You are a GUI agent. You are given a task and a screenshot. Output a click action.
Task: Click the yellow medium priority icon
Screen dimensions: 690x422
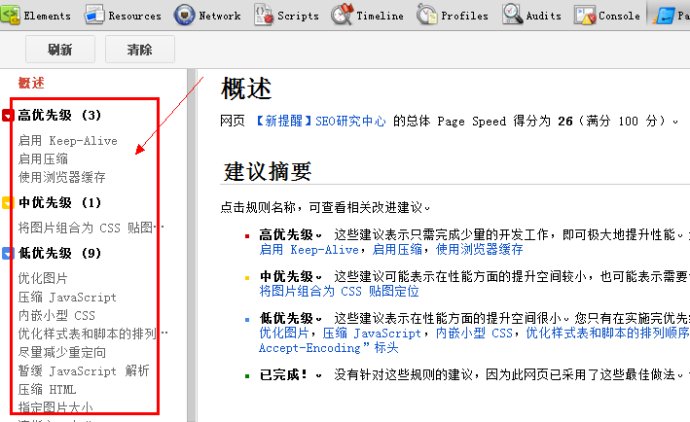click(x=7, y=203)
